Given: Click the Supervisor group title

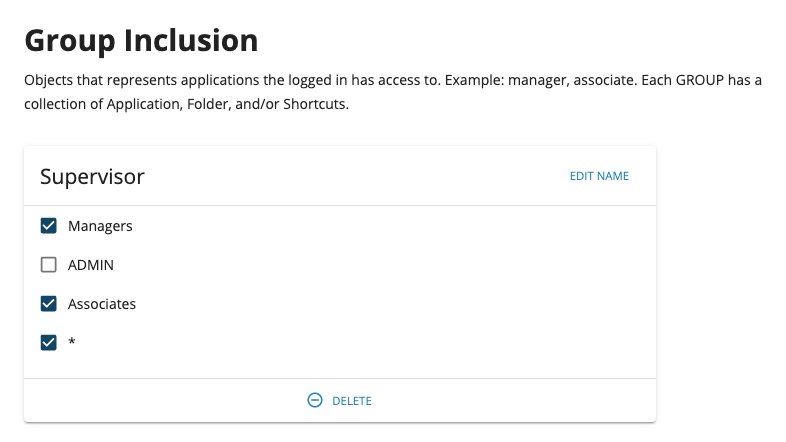Looking at the screenshot, I should (x=92, y=177).
